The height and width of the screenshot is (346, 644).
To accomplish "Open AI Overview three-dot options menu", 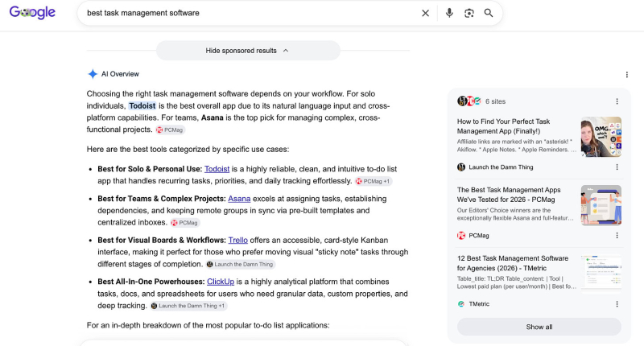I will (x=627, y=75).
